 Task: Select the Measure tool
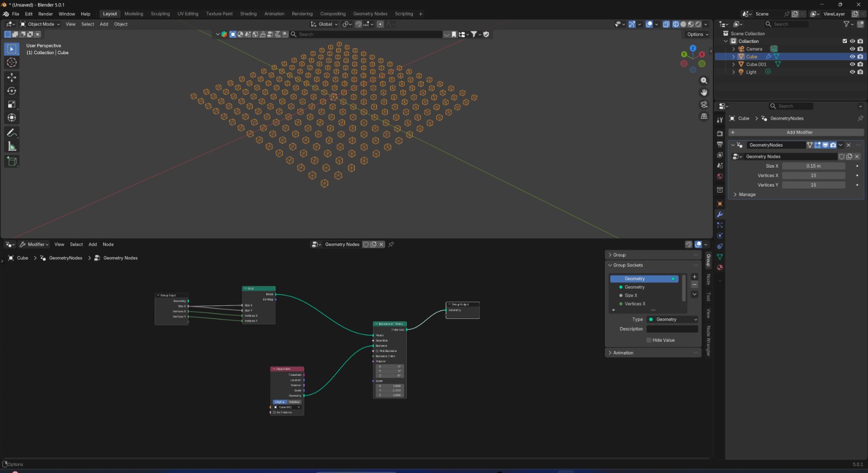point(11,146)
